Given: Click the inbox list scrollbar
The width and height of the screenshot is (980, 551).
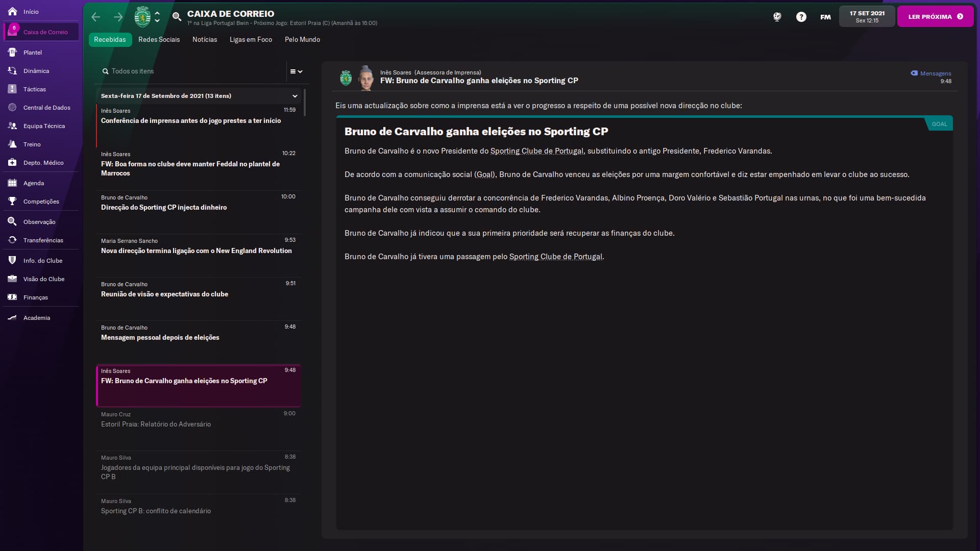Looking at the screenshot, I should coord(305,103).
